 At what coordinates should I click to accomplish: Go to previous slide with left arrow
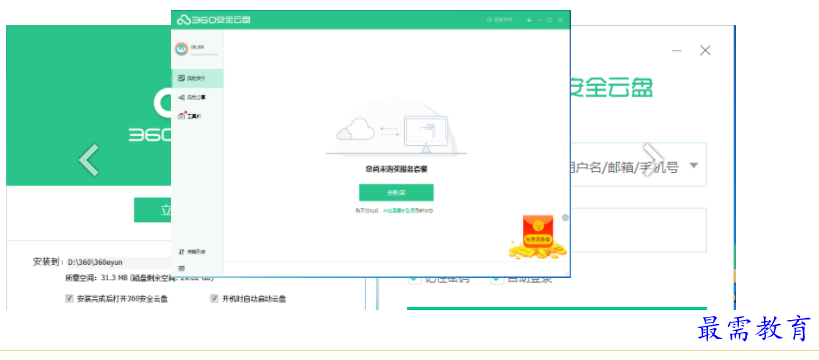coord(89,159)
